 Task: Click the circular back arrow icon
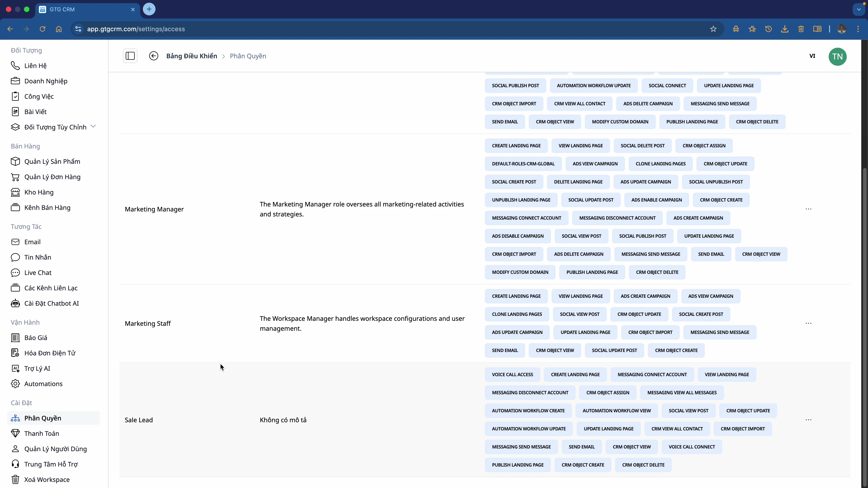[154, 56]
